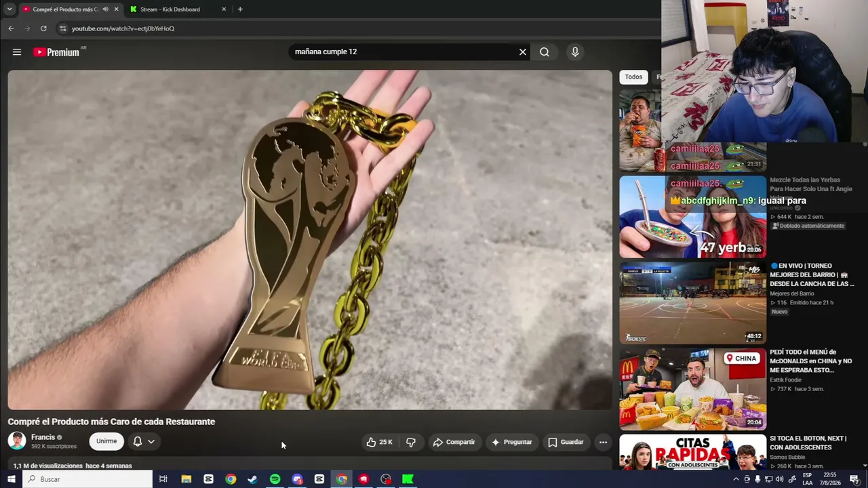The width and height of the screenshot is (868, 488).
Task: Open the Citas Rapidas video thumbnail
Action: 693,452
